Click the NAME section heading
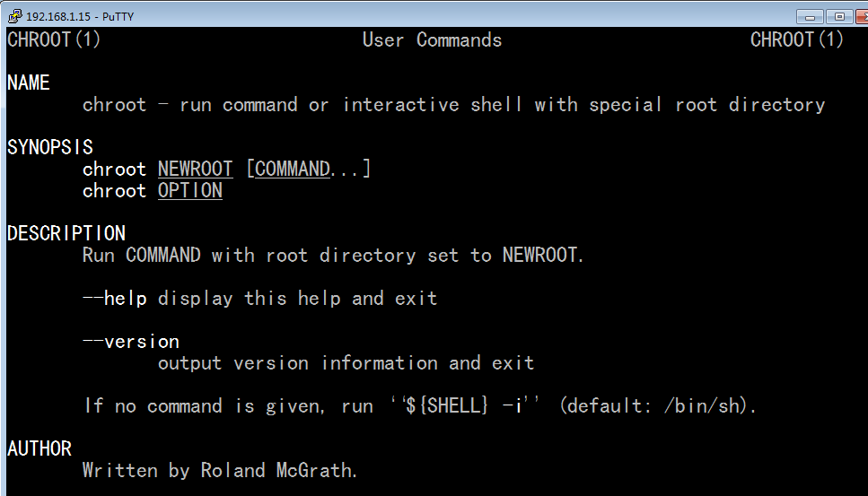The width and height of the screenshot is (868, 496). [x=29, y=83]
